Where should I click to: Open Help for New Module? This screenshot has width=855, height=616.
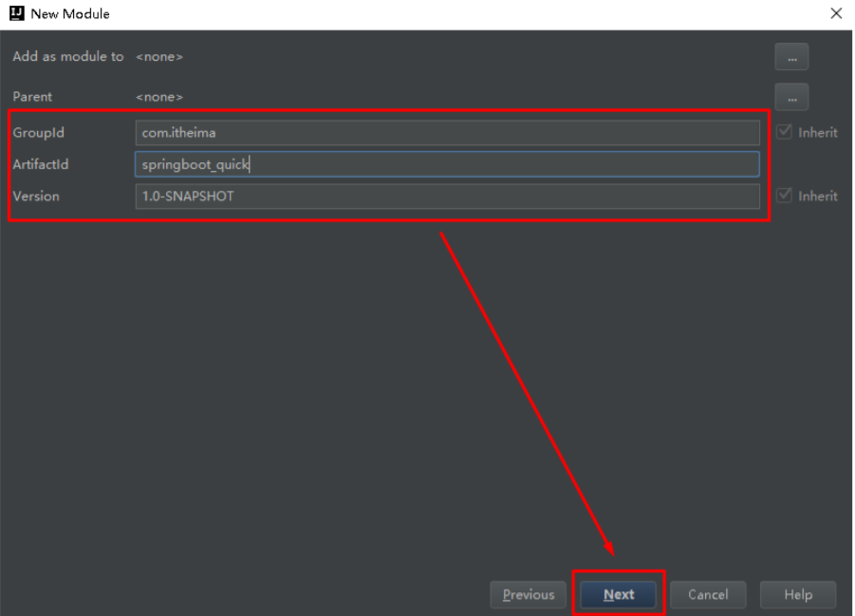coord(798,594)
